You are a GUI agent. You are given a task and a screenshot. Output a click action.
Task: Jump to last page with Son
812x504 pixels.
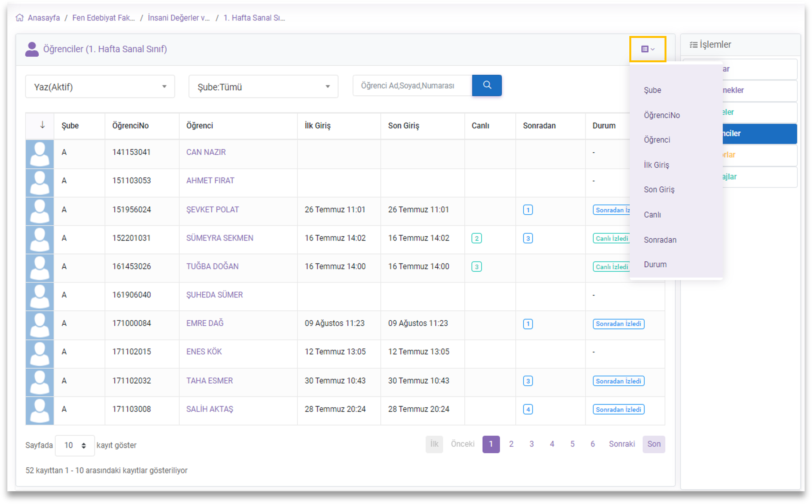coord(654,444)
